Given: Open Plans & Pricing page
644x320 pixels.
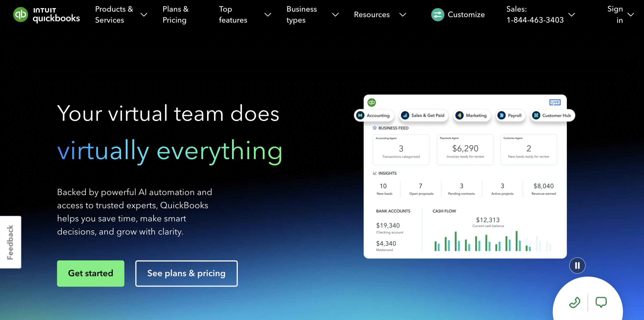Looking at the screenshot, I should pyautogui.click(x=175, y=15).
